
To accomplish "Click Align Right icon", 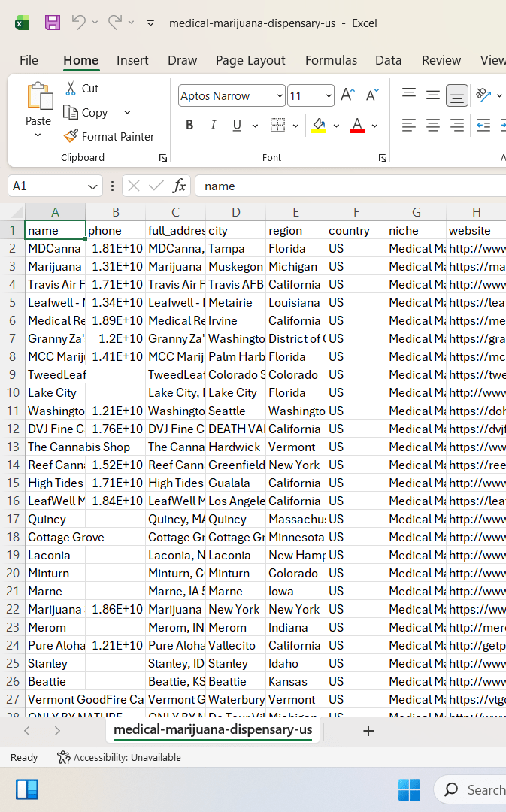I will [x=457, y=125].
